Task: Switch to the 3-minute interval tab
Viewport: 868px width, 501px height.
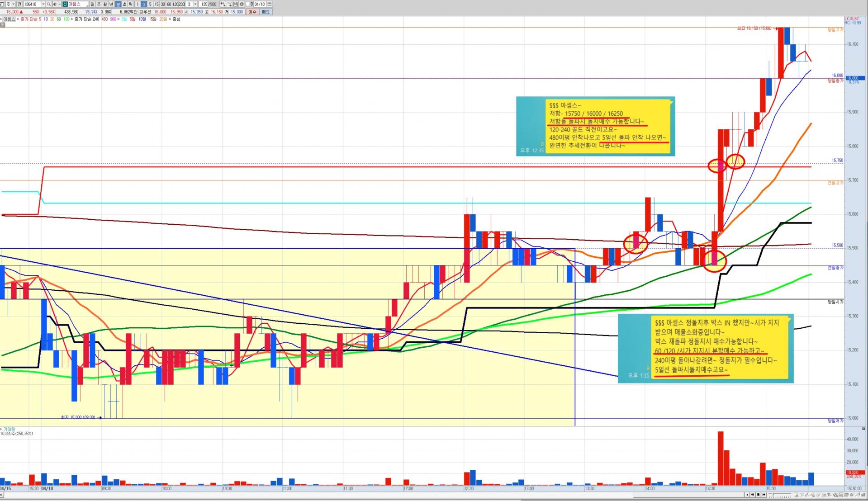Action: tap(144, 4)
